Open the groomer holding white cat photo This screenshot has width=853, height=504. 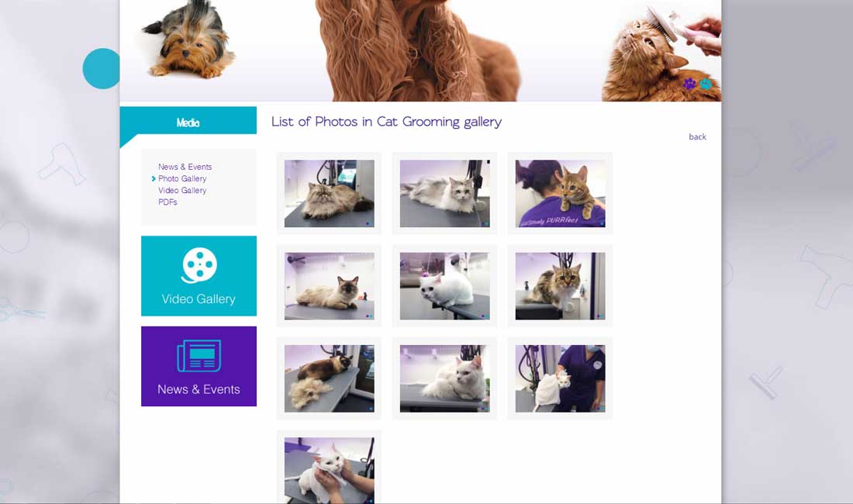click(x=561, y=378)
